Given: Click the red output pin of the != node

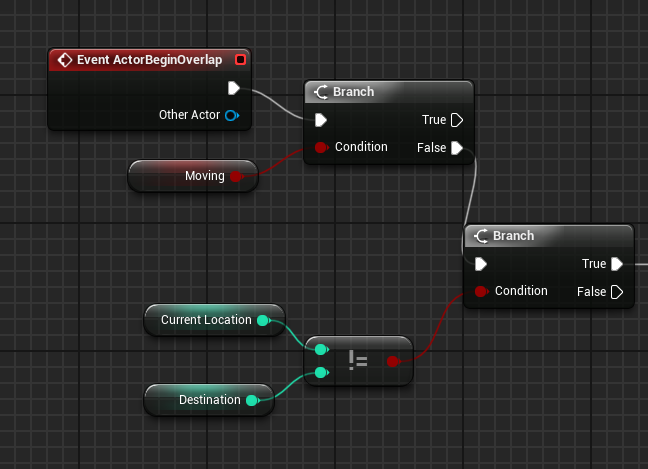Looking at the screenshot, I should click(393, 361).
